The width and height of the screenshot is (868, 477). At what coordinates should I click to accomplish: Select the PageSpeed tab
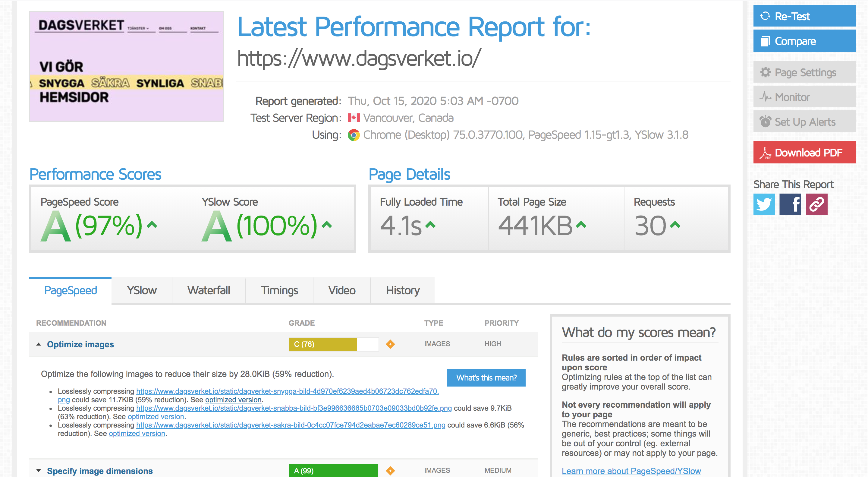pyautogui.click(x=71, y=290)
